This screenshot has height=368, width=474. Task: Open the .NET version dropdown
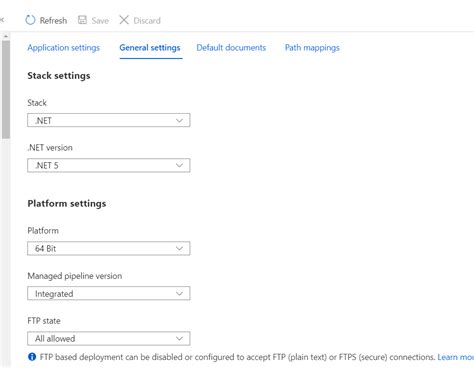(109, 165)
